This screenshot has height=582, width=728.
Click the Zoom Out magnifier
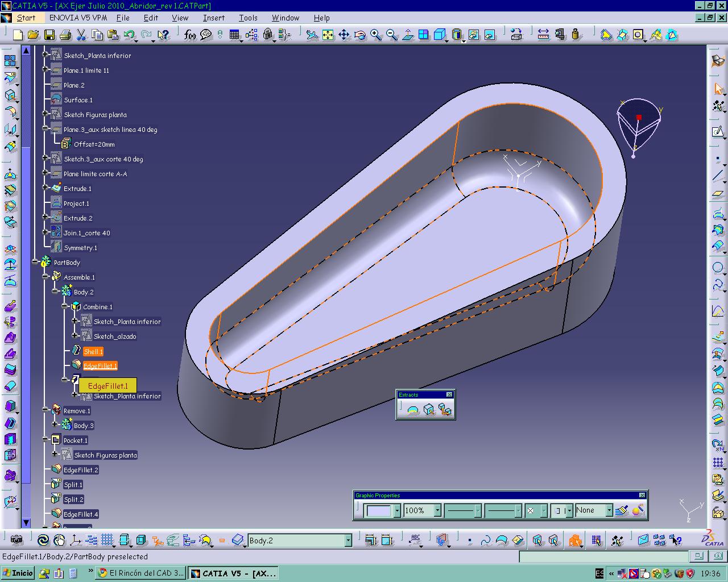point(392,35)
